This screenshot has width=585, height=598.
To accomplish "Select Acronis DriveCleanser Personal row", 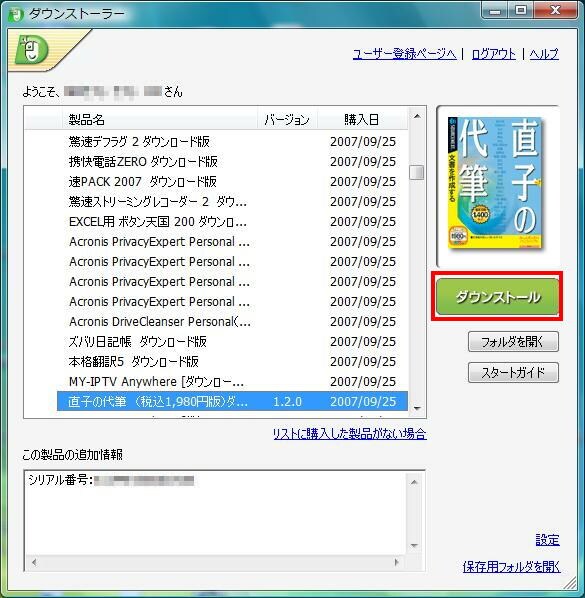I will (232, 322).
